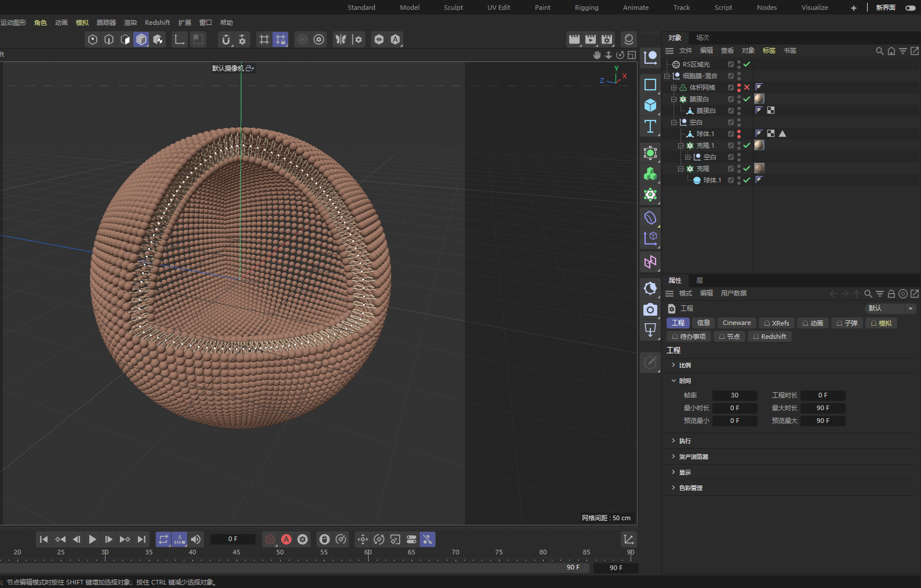Open the Redshift menu
The height and width of the screenshot is (588, 921).
tap(157, 23)
